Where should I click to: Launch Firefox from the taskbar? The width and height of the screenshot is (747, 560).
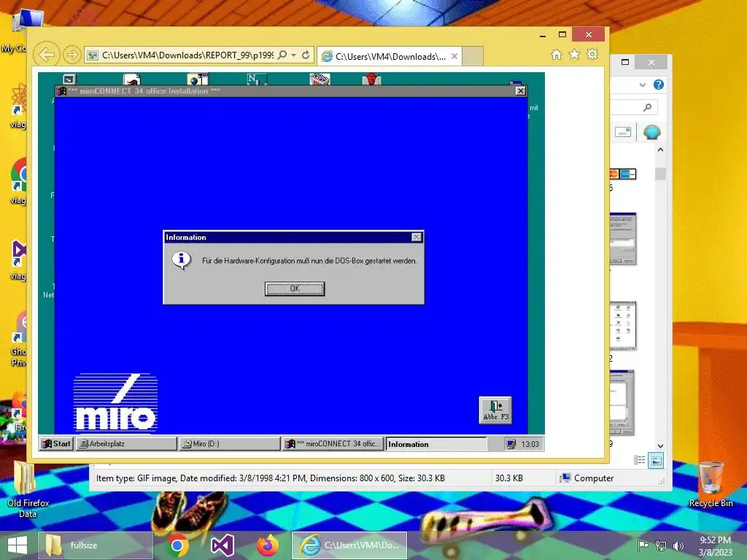pyautogui.click(x=268, y=545)
